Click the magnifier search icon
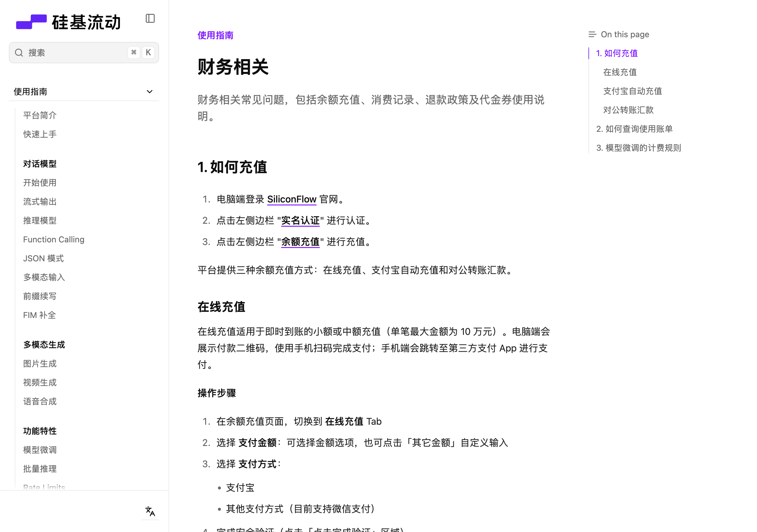 19,53
